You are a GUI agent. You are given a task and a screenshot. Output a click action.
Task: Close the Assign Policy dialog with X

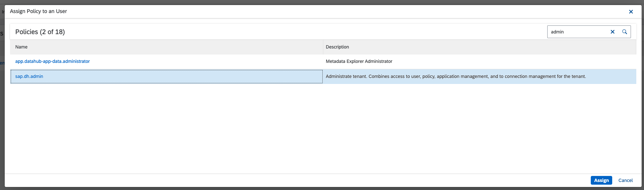[x=631, y=12]
